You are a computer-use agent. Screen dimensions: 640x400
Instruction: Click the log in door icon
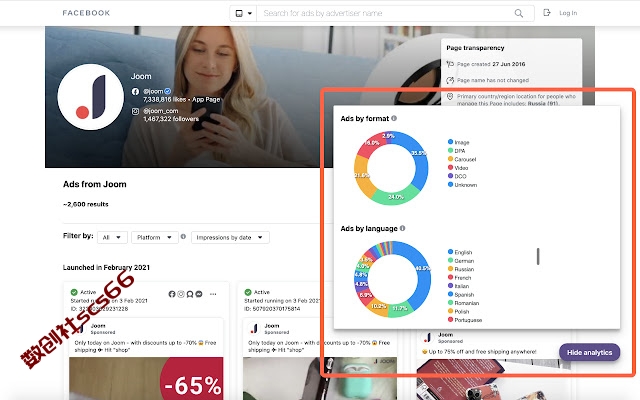pos(547,13)
